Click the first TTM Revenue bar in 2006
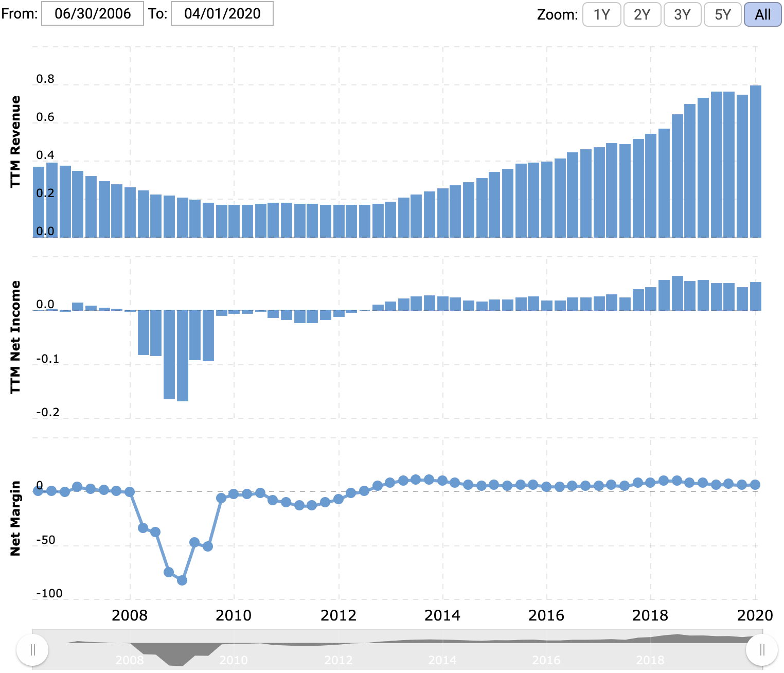784x673 pixels. (39, 202)
